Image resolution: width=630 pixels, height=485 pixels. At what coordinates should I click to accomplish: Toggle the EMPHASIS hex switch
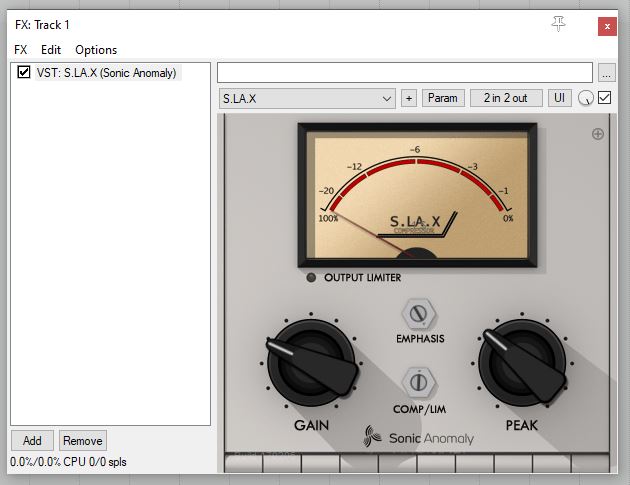pyautogui.click(x=419, y=313)
